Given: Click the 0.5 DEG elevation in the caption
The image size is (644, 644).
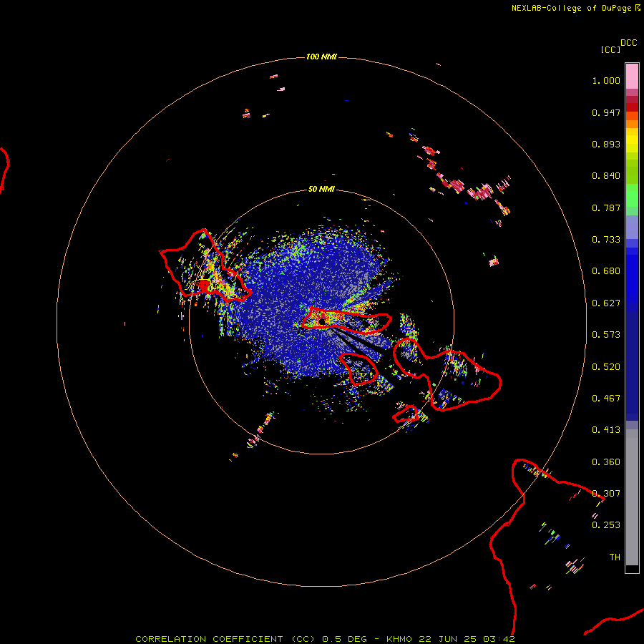Looking at the screenshot, I should point(343,639).
